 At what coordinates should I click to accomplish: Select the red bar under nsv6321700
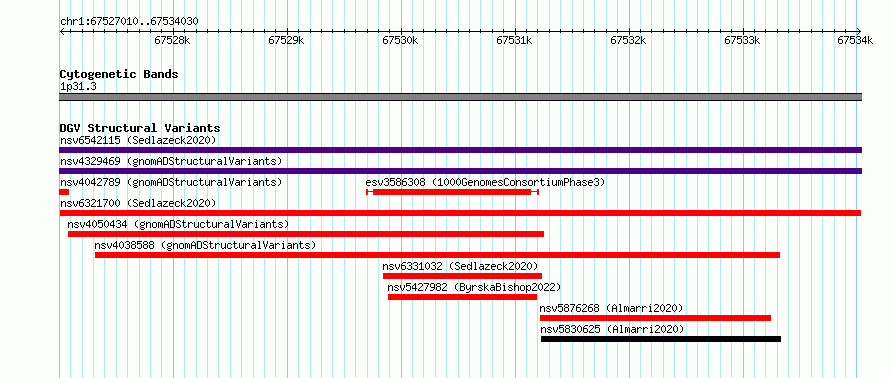coord(460,213)
